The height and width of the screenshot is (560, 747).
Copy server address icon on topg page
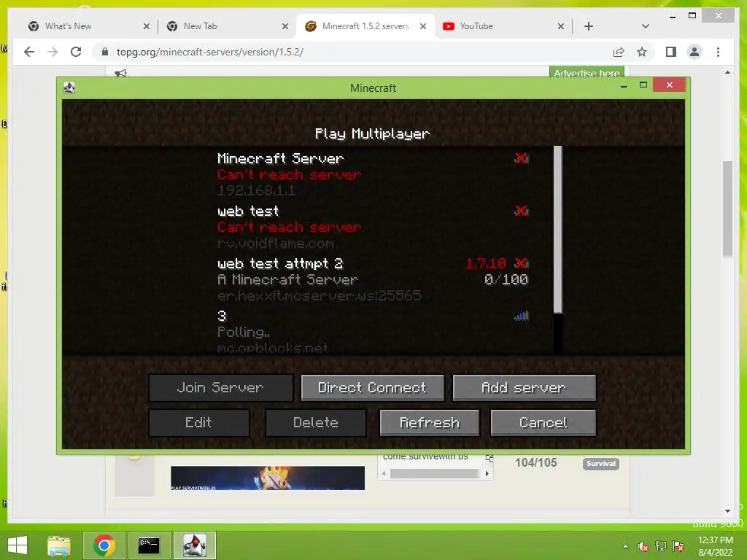(489, 458)
